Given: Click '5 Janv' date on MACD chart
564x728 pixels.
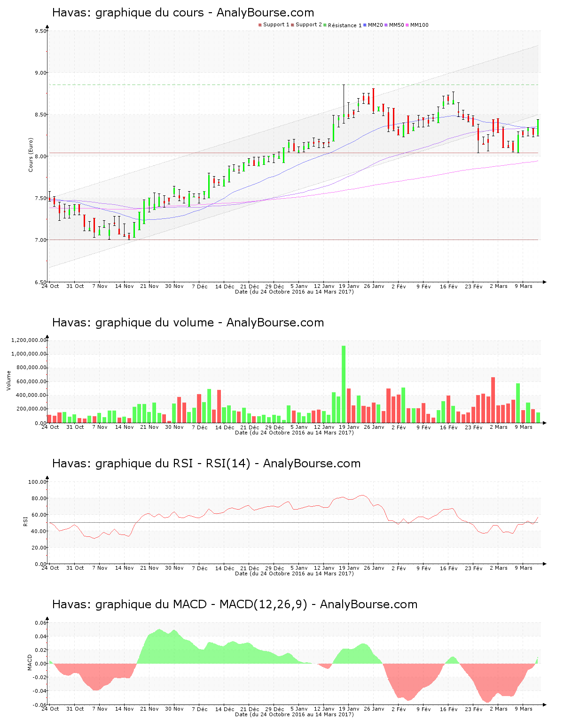Looking at the screenshot, I should pos(299,709).
